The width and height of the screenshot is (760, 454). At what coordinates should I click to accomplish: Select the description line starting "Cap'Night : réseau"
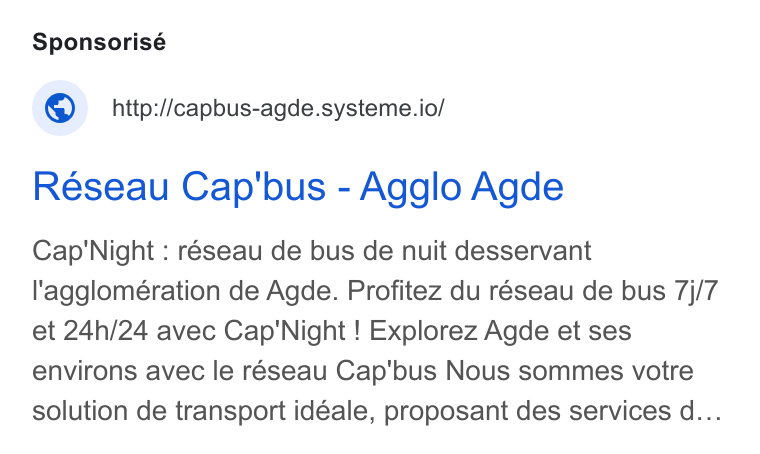(x=312, y=251)
